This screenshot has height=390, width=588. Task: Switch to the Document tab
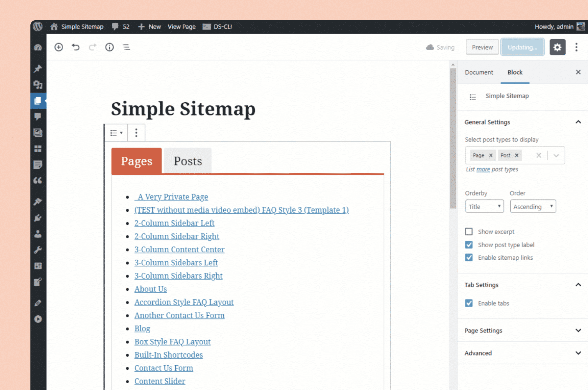[x=479, y=72]
